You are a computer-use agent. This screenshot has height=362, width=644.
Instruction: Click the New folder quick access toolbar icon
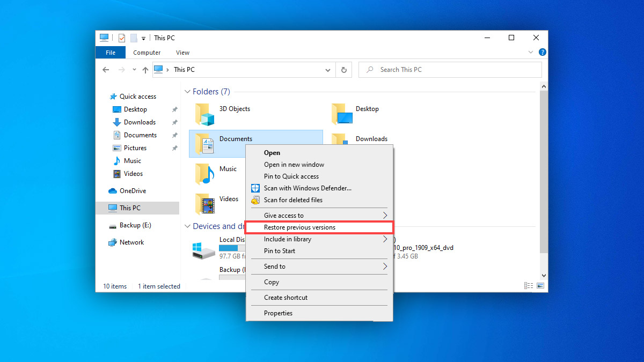point(134,38)
